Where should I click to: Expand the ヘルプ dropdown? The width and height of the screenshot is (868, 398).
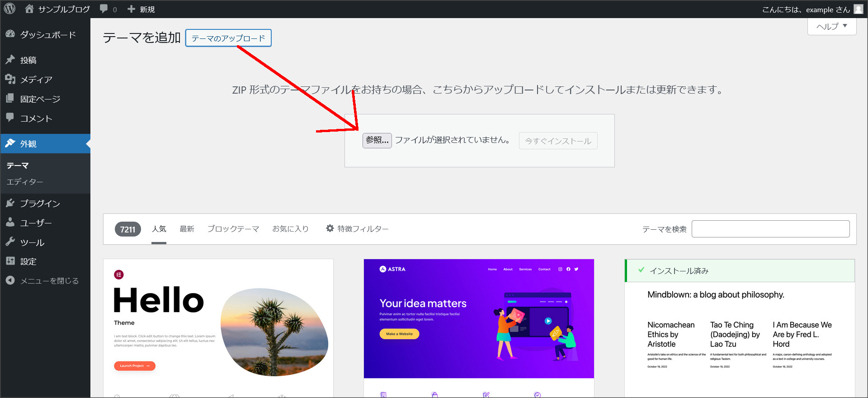(x=831, y=27)
